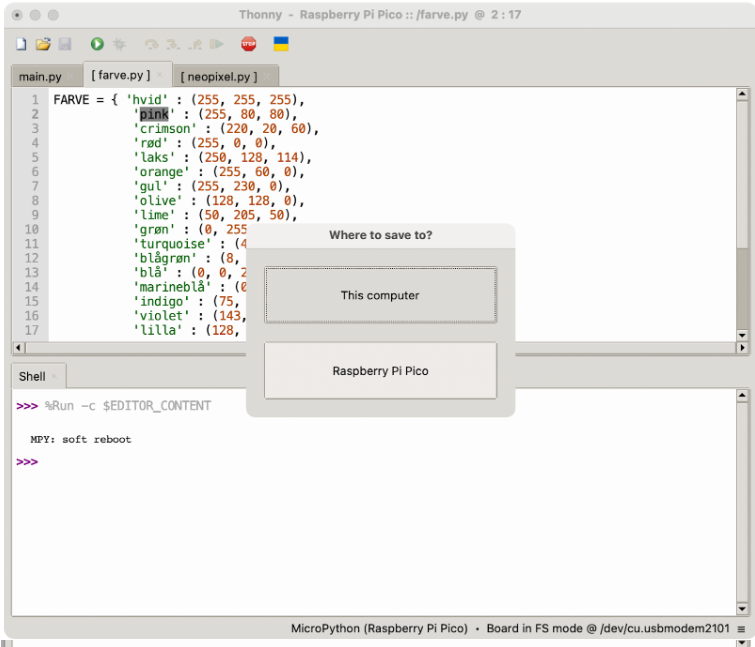Click MPY: soft reboot message in shell
Screen dimensions: 755x647
[80, 440]
